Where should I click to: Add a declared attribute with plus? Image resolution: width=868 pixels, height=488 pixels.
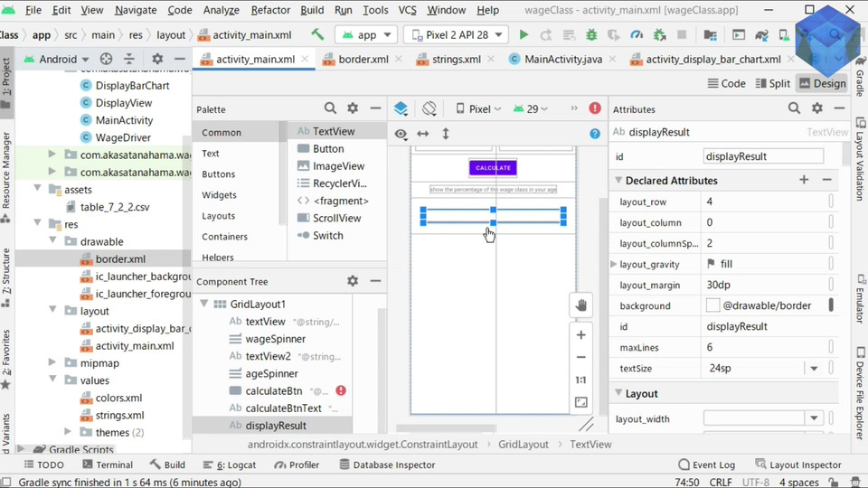click(804, 180)
